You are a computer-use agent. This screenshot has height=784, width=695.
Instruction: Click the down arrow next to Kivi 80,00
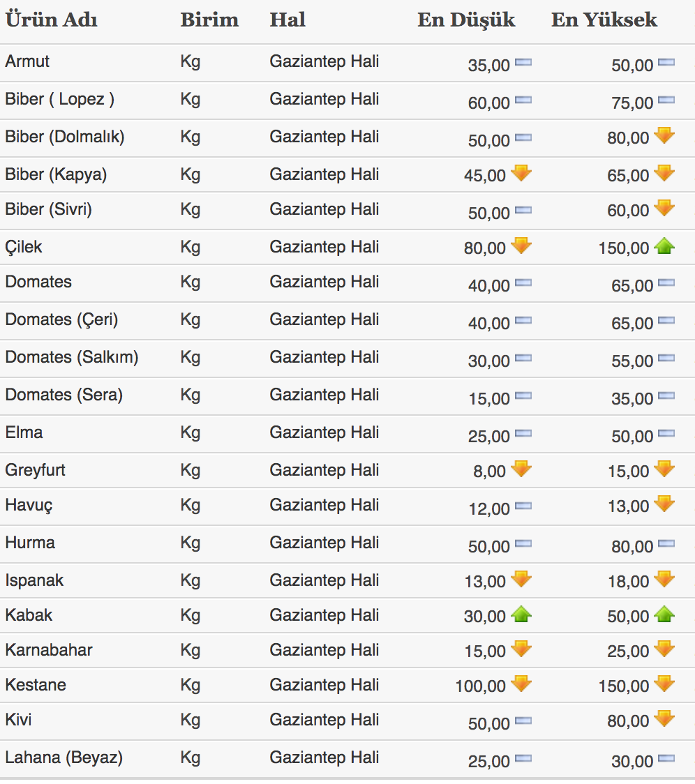(664, 718)
